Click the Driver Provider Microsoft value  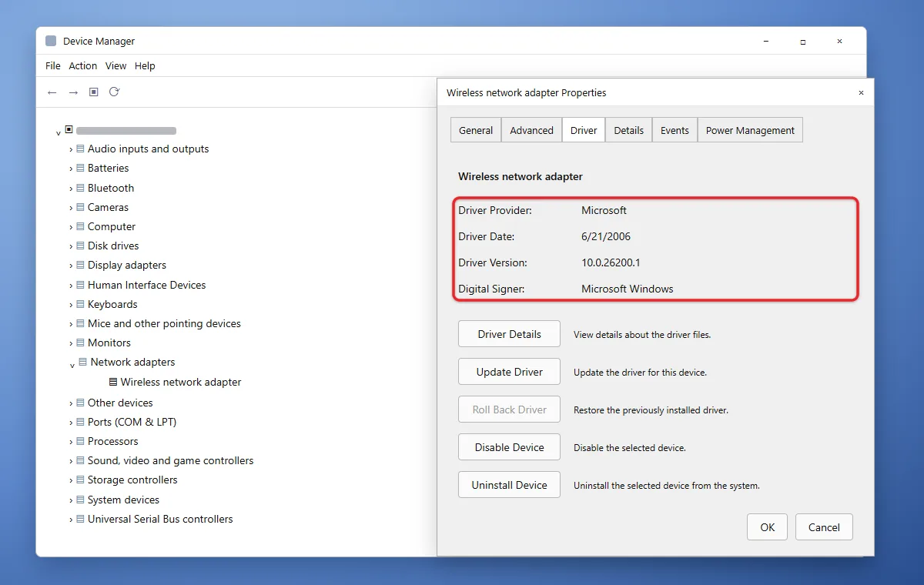(604, 210)
